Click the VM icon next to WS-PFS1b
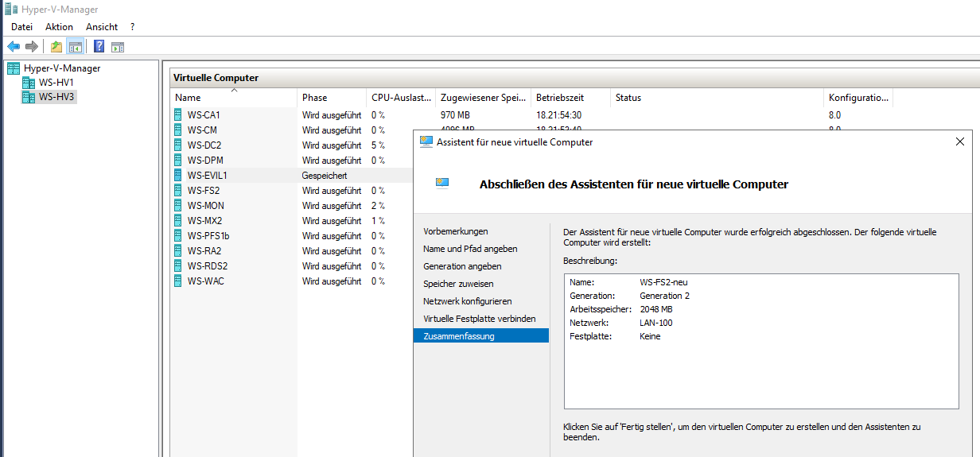Screen dimensions: 980x457 pyautogui.click(x=178, y=235)
